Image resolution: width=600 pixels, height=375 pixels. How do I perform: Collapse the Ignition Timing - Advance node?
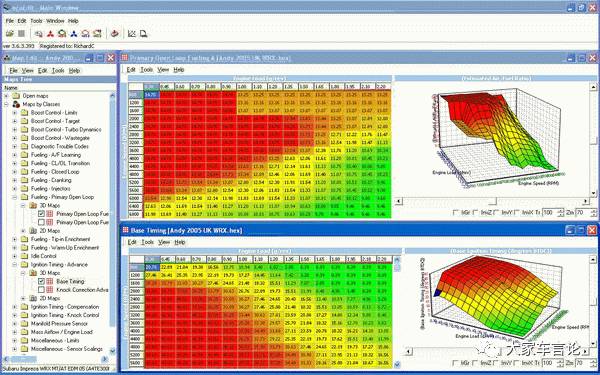(15, 264)
